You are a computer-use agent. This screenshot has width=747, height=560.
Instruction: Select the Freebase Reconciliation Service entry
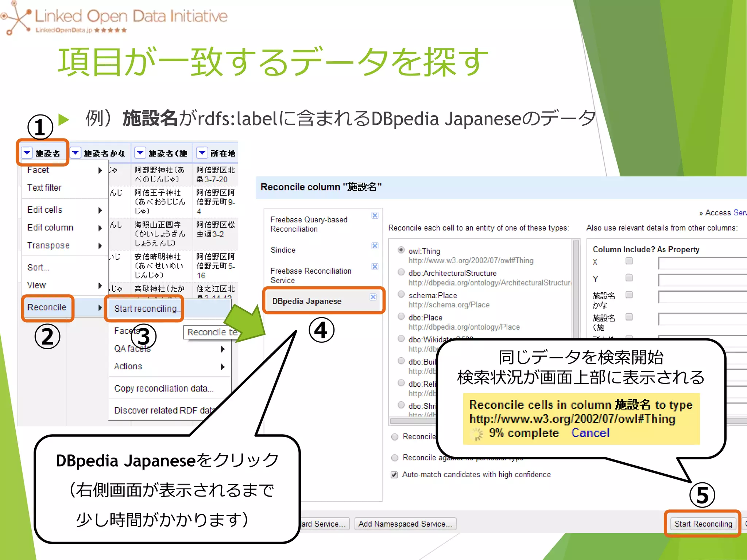pyautogui.click(x=311, y=276)
